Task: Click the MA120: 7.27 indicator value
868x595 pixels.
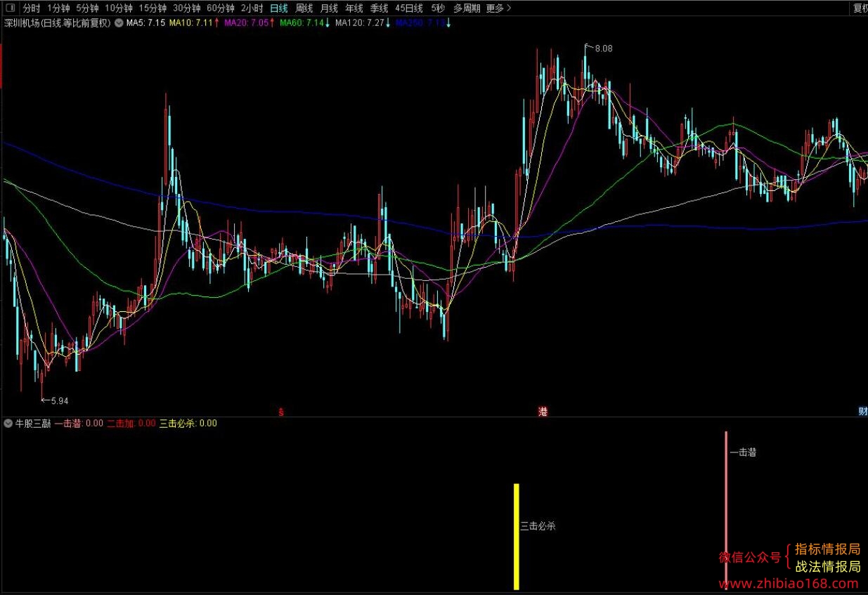Action: pyautogui.click(x=363, y=23)
